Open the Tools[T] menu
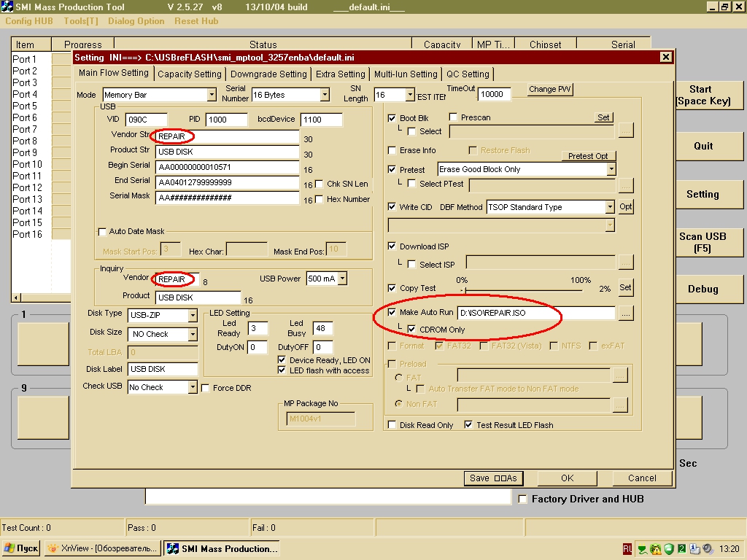The width and height of the screenshot is (747, 560). point(81,21)
